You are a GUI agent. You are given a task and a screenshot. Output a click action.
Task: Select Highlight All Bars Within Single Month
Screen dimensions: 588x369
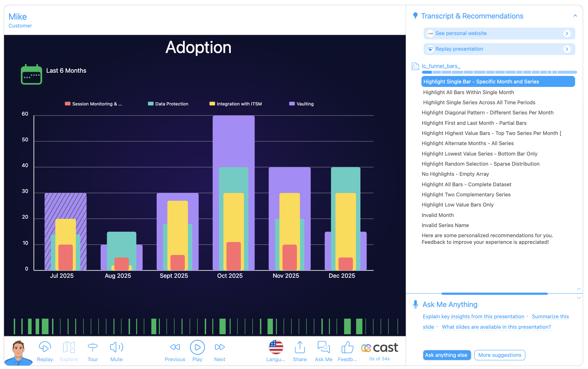[x=468, y=92]
